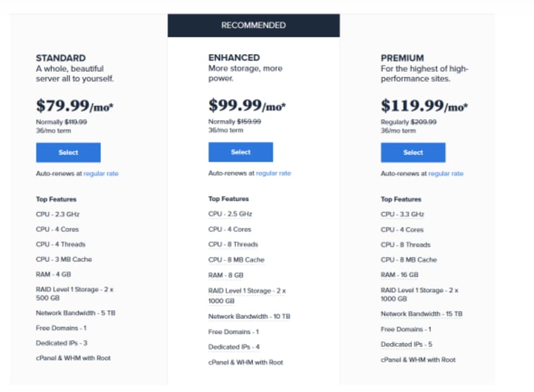The height and width of the screenshot is (392, 534).
Task: Click CPU - 2.3 GHz feature in Standard
Action: [58, 214]
